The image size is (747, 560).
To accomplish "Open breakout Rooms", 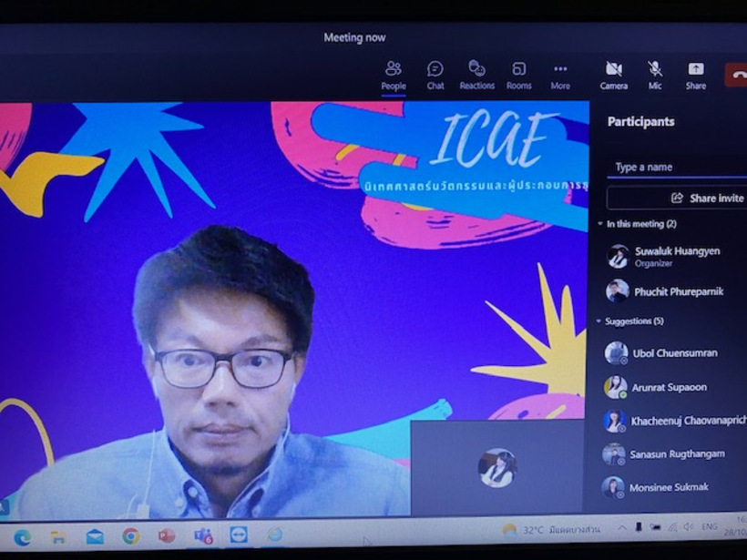I will 519,75.
